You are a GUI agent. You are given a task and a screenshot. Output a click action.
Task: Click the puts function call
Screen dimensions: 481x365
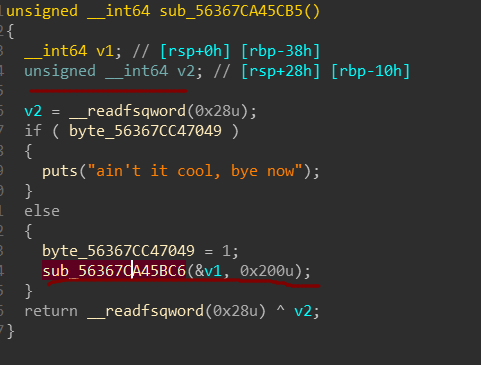[60, 171]
